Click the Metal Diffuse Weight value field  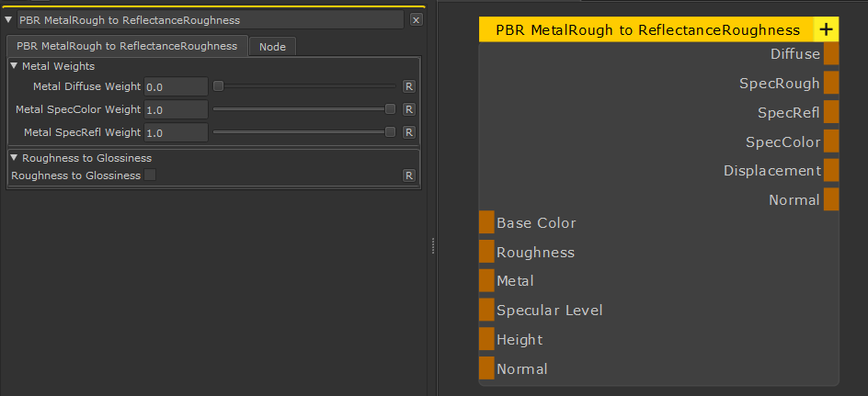point(176,86)
